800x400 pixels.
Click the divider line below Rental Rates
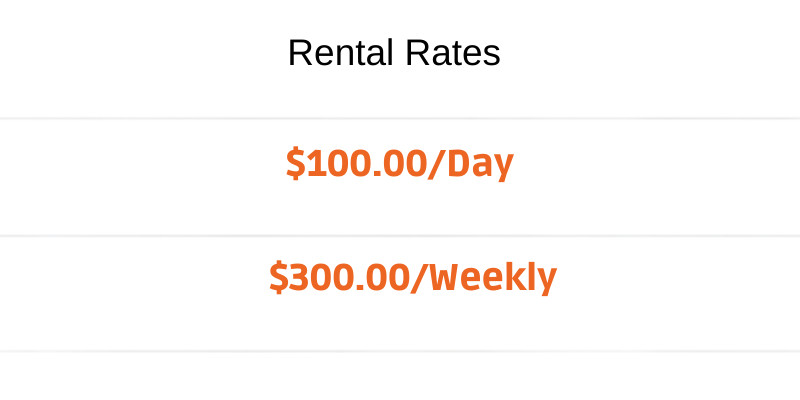coord(400,118)
